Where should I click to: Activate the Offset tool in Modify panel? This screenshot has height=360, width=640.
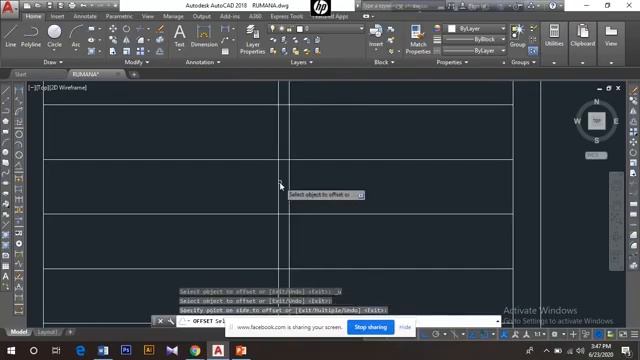160,51
